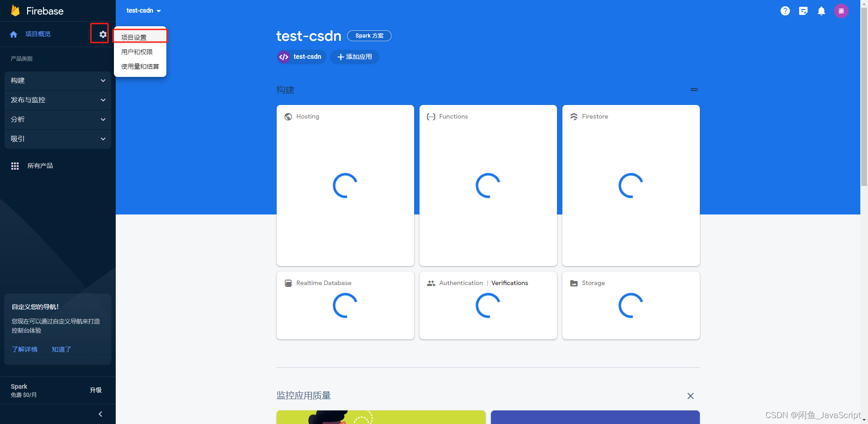This screenshot has width=868, height=424.
Task: Click the Firebase flame logo
Action: (15, 10)
